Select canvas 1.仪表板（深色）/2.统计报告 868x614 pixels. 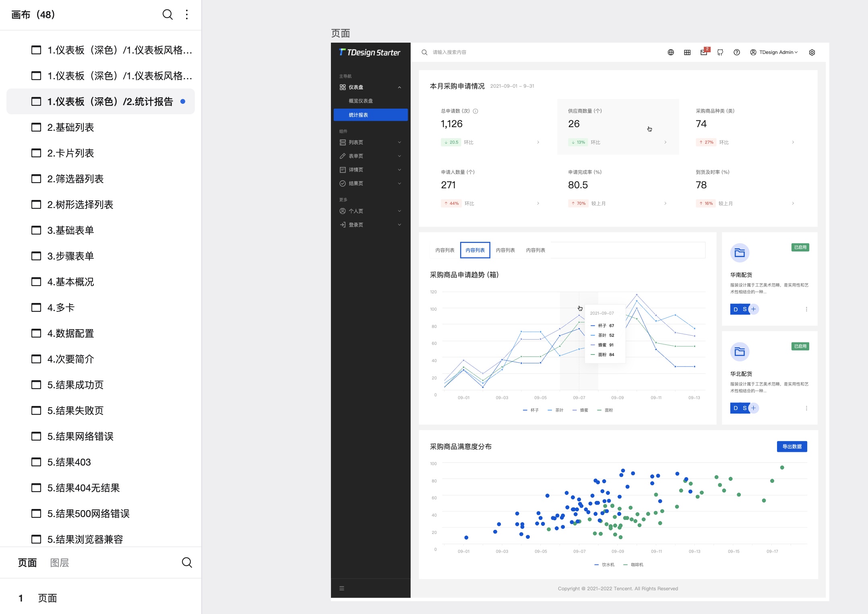(101, 101)
